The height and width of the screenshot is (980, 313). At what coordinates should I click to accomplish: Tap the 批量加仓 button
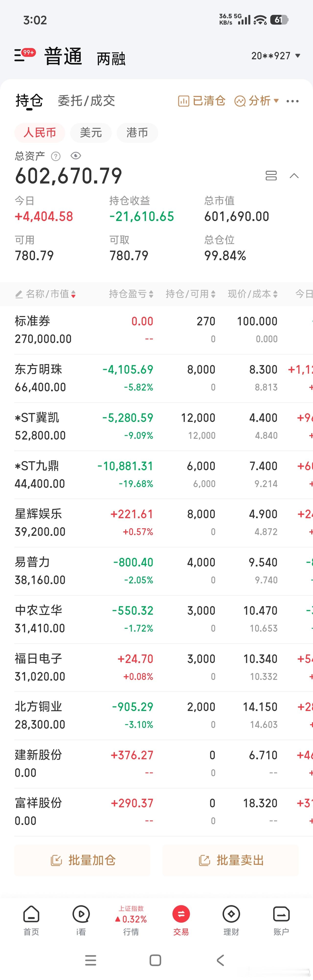pyautogui.click(x=82, y=860)
